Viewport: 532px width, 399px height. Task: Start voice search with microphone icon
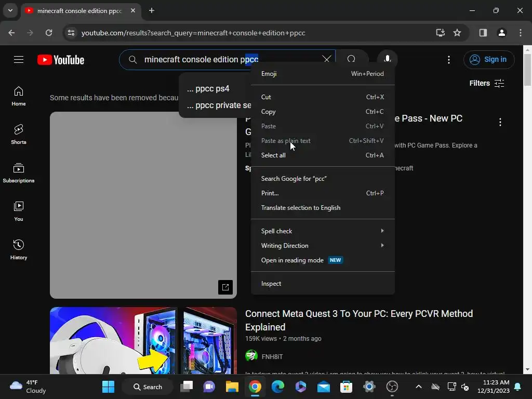coord(387,59)
